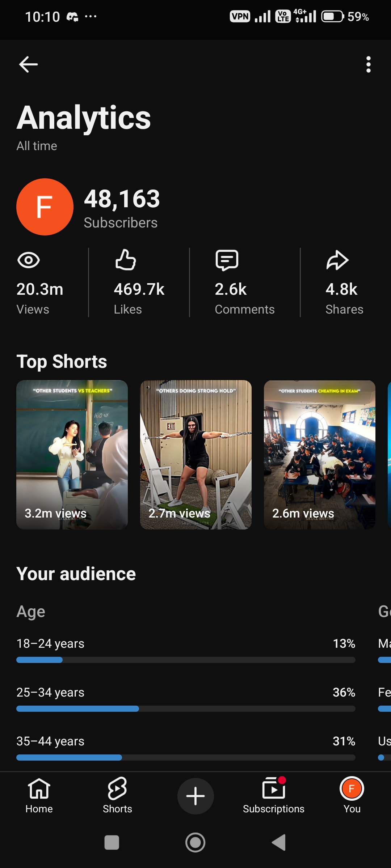391x868 pixels.
Task: Tap the eye Views icon
Action: (x=29, y=260)
